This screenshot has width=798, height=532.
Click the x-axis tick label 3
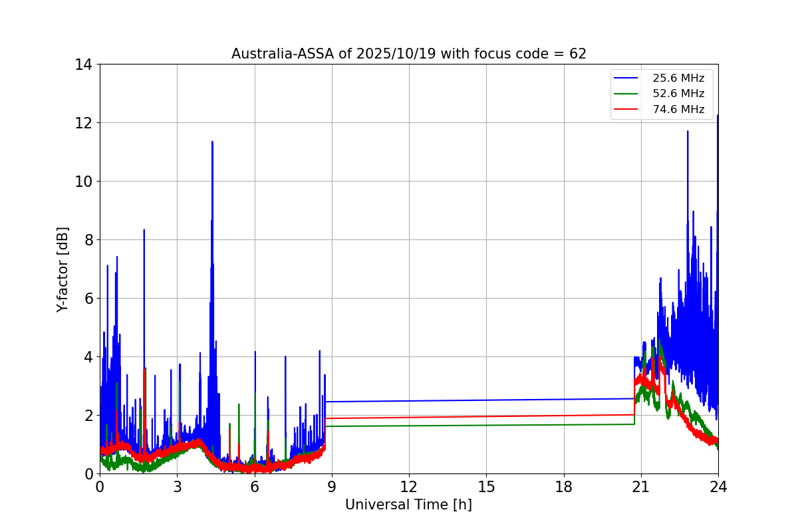[x=177, y=487]
